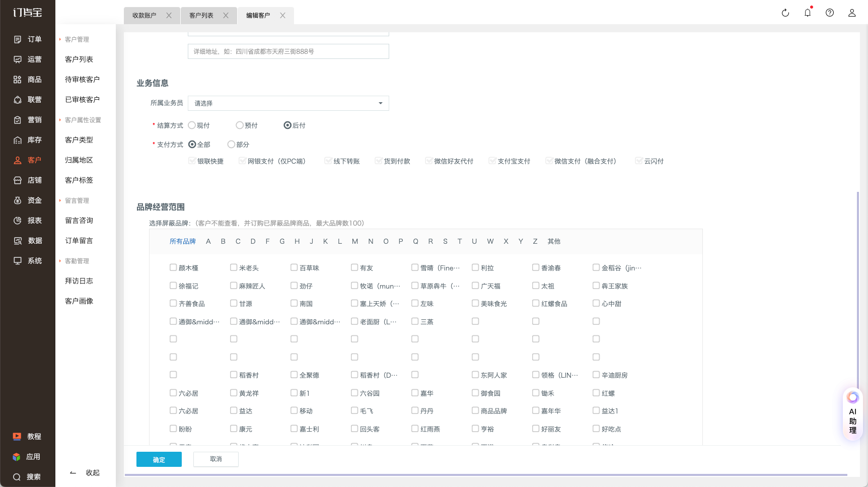Image resolution: width=868 pixels, height=487 pixels.
Task: Open 拜访日志 in the submenu
Action: tap(79, 281)
